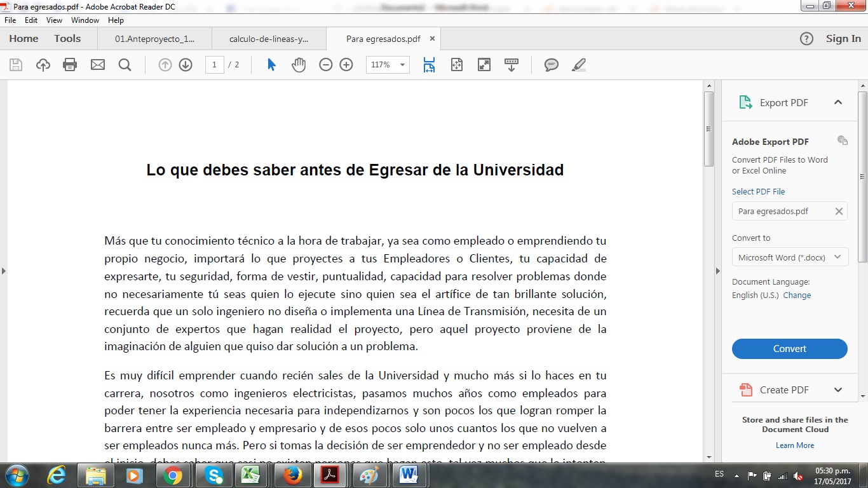Activate the Hand pan tool
868x488 pixels.
click(x=299, y=65)
